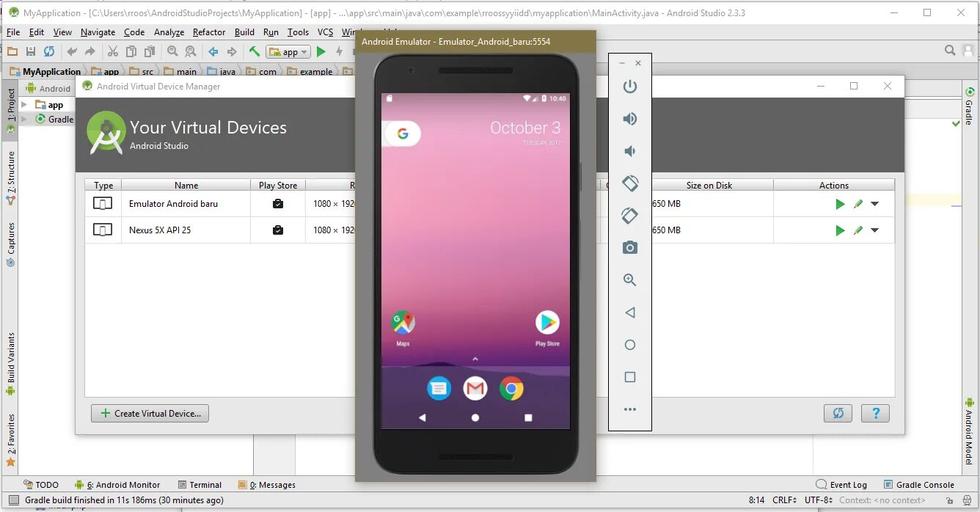
Task: Toggle Gradle side panel on right
Action: click(x=969, y=106)
